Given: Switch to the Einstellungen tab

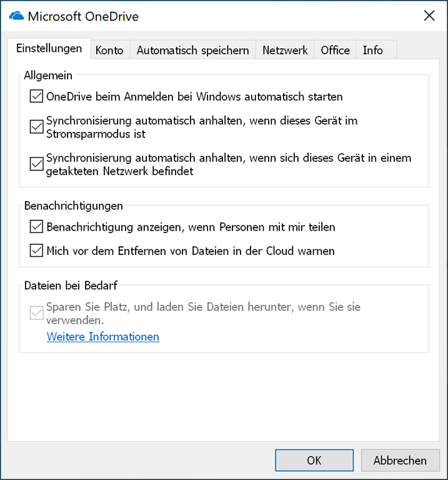Looking at the screenshot, I should [49, 49].
